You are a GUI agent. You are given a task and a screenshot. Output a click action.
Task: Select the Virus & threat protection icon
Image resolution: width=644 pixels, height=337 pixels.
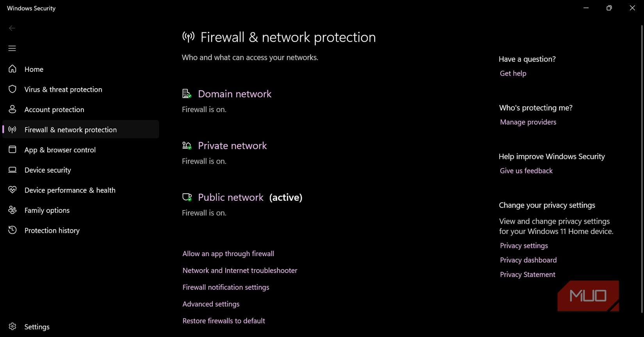point(12,89)
